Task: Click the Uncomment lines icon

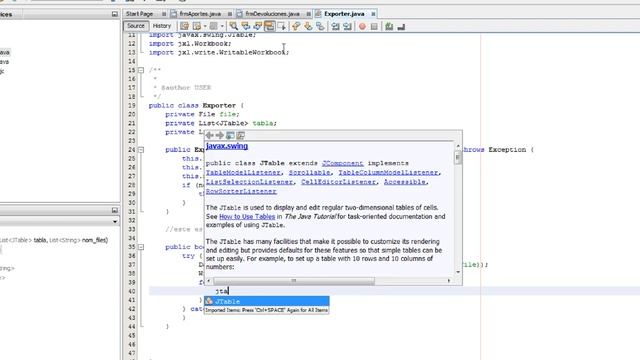Action: [401, 27]
